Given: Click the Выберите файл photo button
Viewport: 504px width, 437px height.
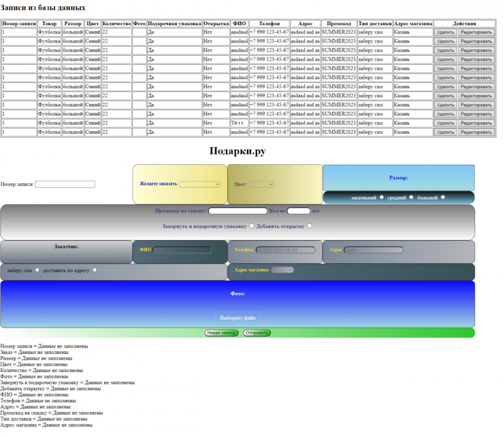Looking at the screenshot, I should pyautogui.click(x=237, y=318).
